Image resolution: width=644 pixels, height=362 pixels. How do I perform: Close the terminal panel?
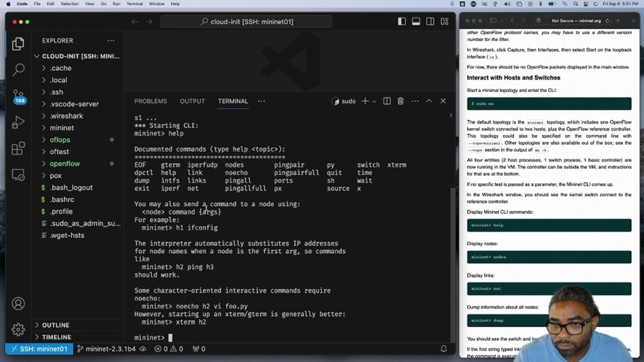(x=443, y=101)
